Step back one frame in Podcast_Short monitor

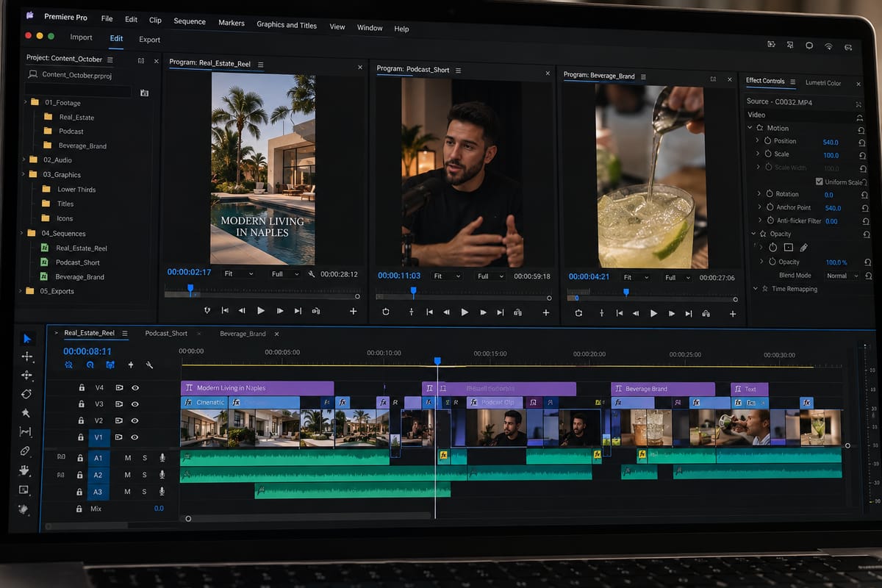447,312
